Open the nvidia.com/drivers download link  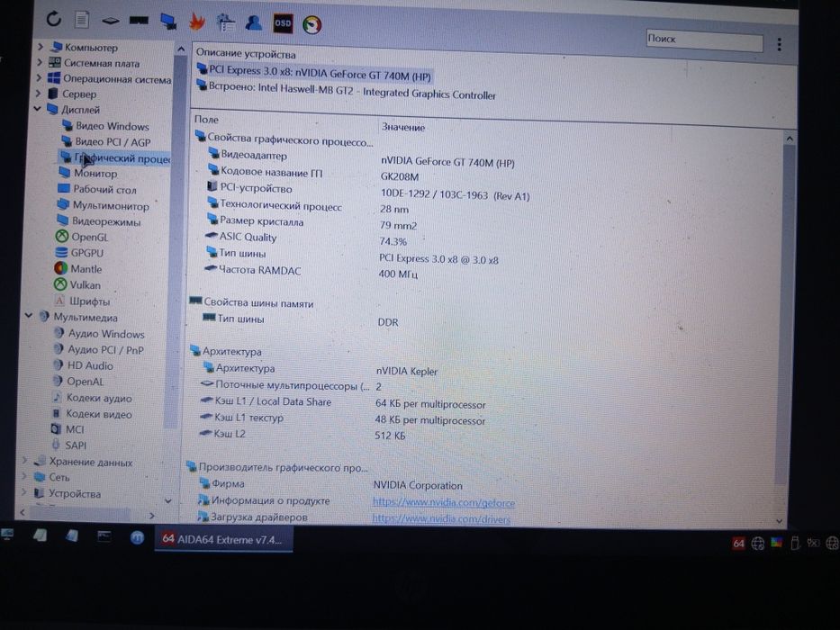[x=441, y=518]
